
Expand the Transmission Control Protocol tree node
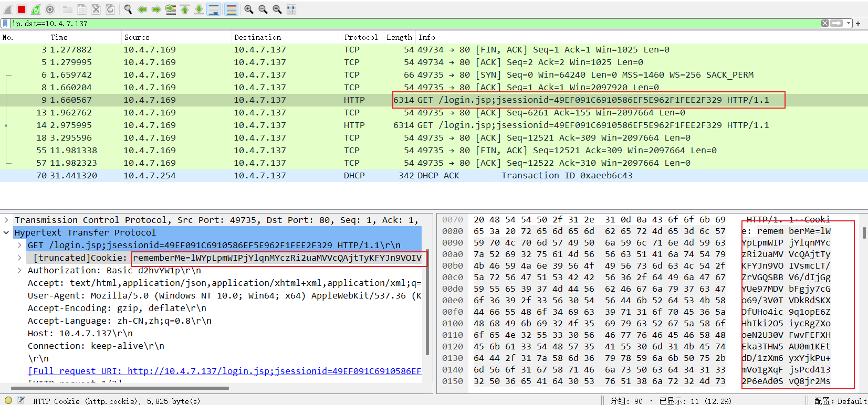click(6, 220)
